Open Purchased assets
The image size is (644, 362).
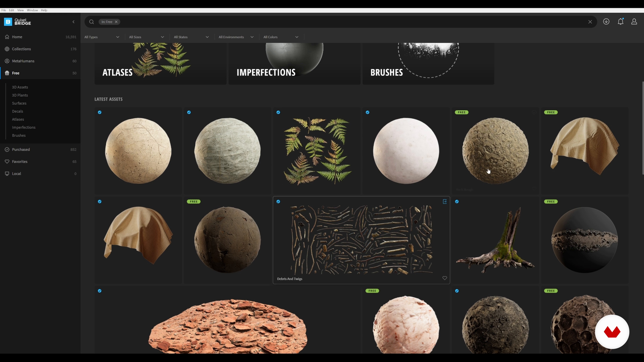pyautogui.click(x=40, y=149)
